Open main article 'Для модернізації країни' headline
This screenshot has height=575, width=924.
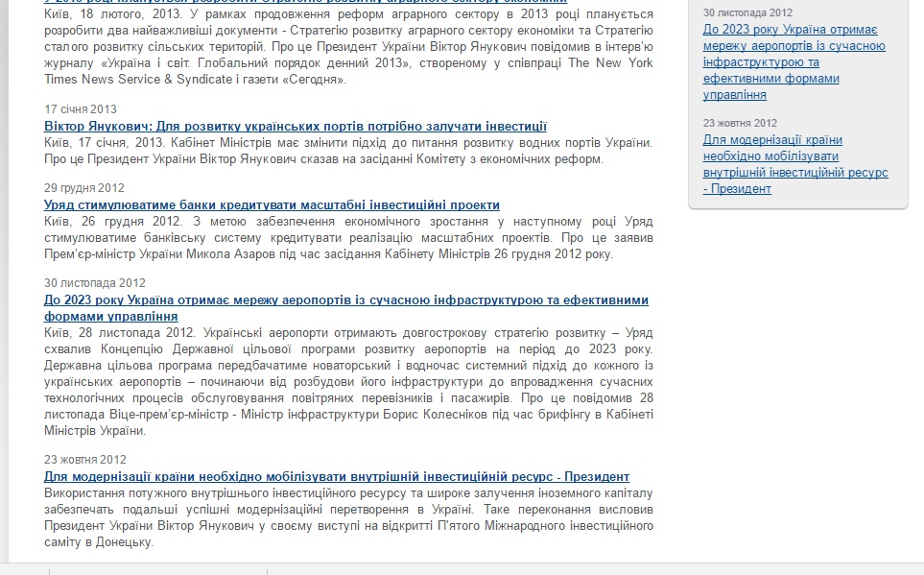pos(337,476)
